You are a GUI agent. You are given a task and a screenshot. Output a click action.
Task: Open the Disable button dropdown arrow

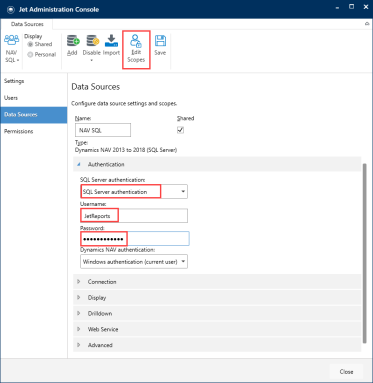pyautogui.click(x=92, y=60)
